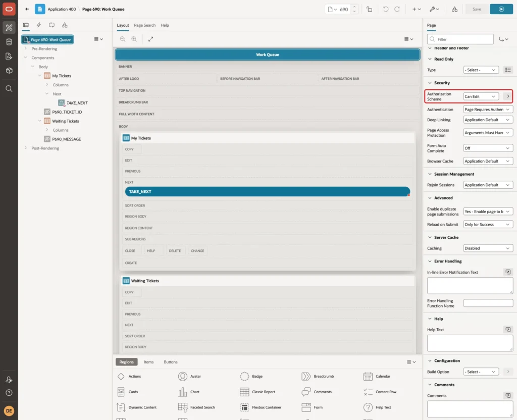
Task: Zoom in the layout view
Action: (x=134, y=39)
